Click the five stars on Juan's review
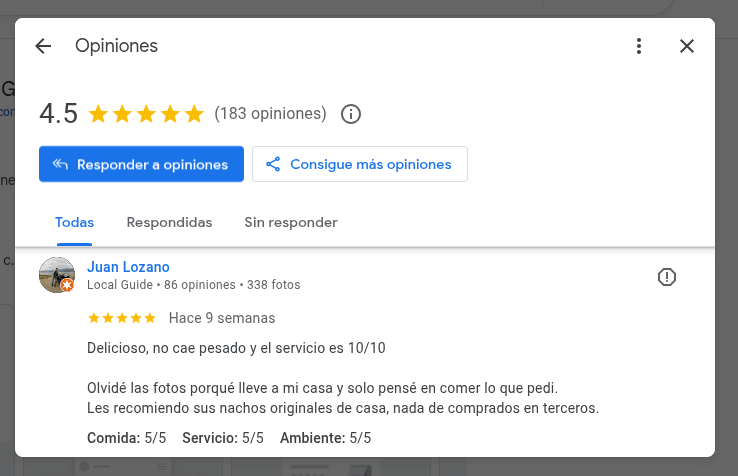The width and height of the screenshot is (738, 476). (x=122, y=318)
